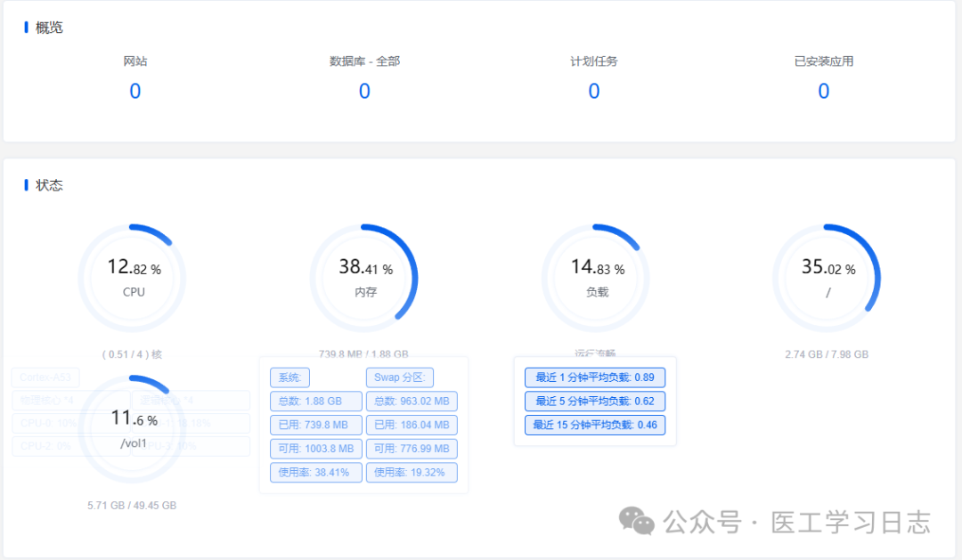Click 最近 5 分钟平均负载: 0.62 tag
Image resolution: width=962 pixels, height=560 pixels.
[595, 402]
